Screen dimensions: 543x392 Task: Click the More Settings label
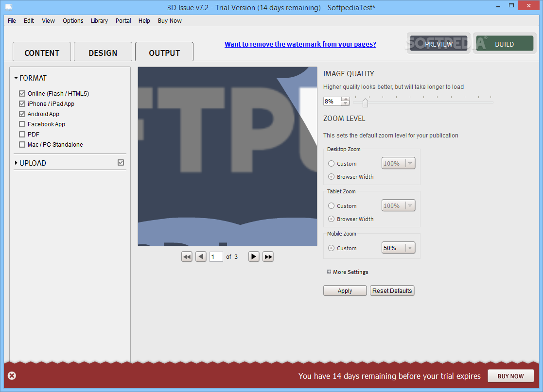tap(350, 272)
